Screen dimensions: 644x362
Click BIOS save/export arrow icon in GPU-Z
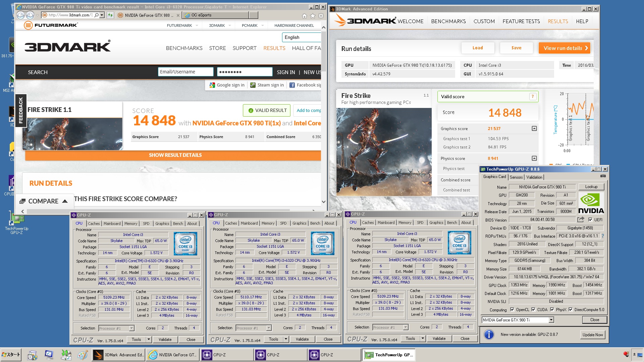point(581,220)
